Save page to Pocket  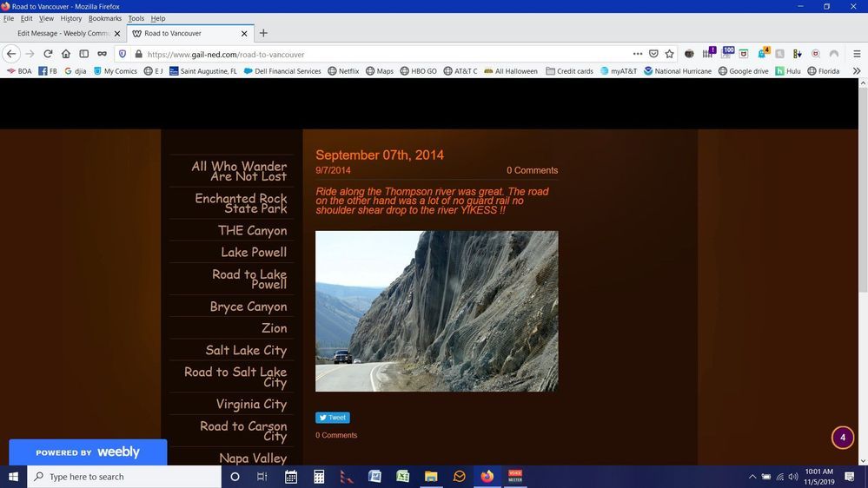pyautogui.click(x=653, y=54)
